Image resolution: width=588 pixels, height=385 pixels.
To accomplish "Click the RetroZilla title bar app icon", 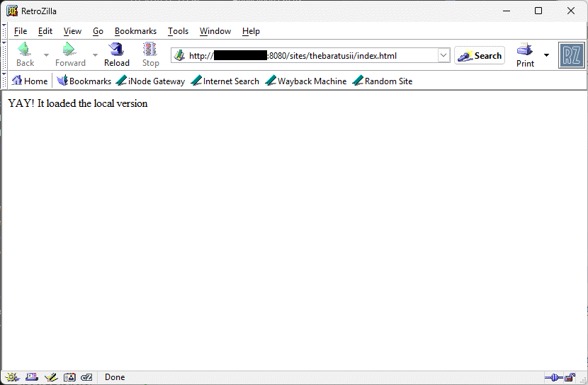I will point(12,11).
